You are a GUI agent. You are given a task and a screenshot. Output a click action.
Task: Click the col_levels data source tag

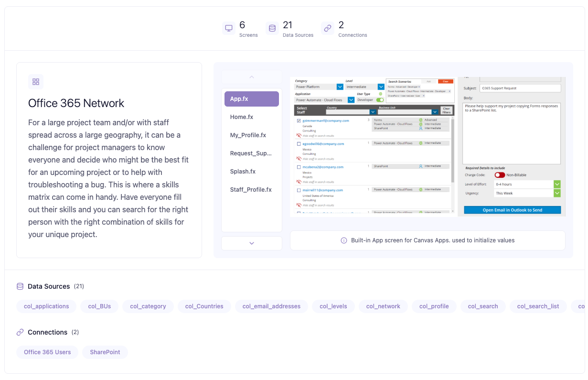pyautogui.click(x=333, y=306)
